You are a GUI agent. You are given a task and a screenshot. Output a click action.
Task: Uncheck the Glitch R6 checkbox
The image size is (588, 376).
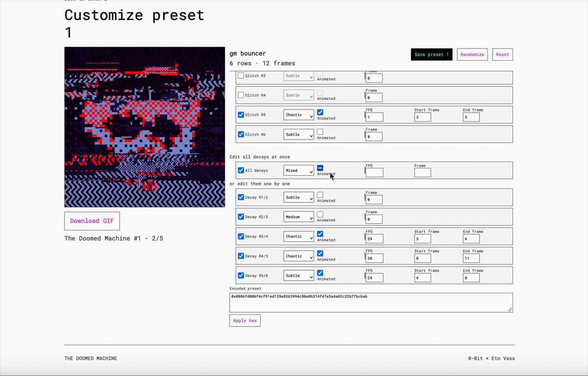pyautogui.click(x=241, y=134)
